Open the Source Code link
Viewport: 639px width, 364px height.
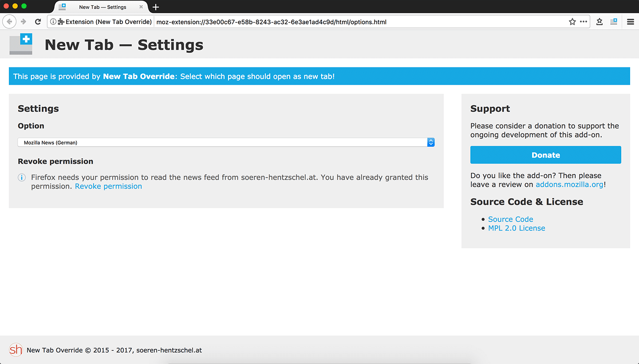[x=510, y=219]
